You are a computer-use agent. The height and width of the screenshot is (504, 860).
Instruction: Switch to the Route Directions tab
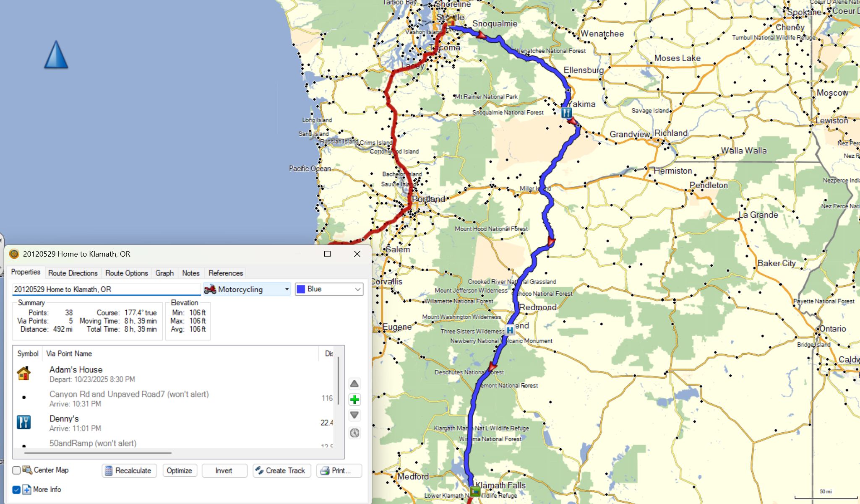click(x=73, y=273)
